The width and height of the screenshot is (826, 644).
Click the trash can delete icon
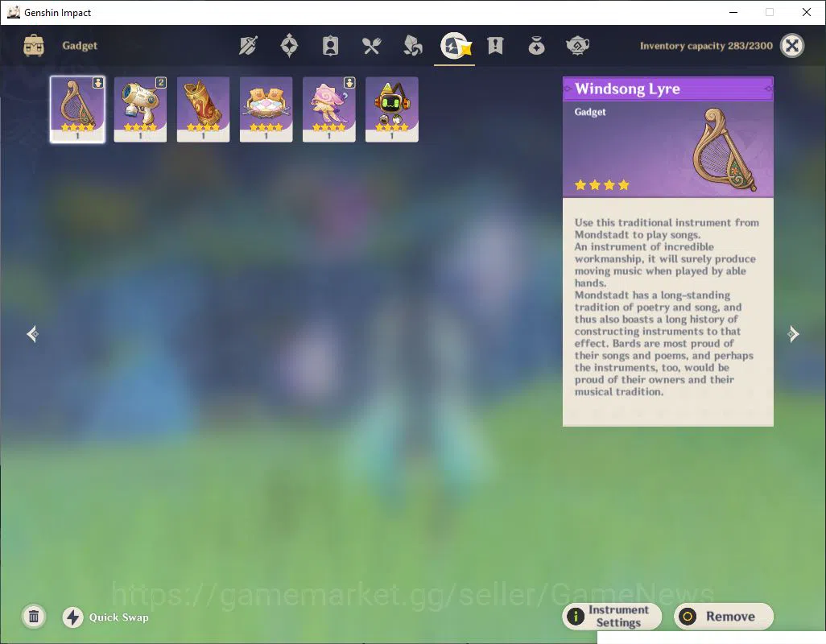coord(34,616)
